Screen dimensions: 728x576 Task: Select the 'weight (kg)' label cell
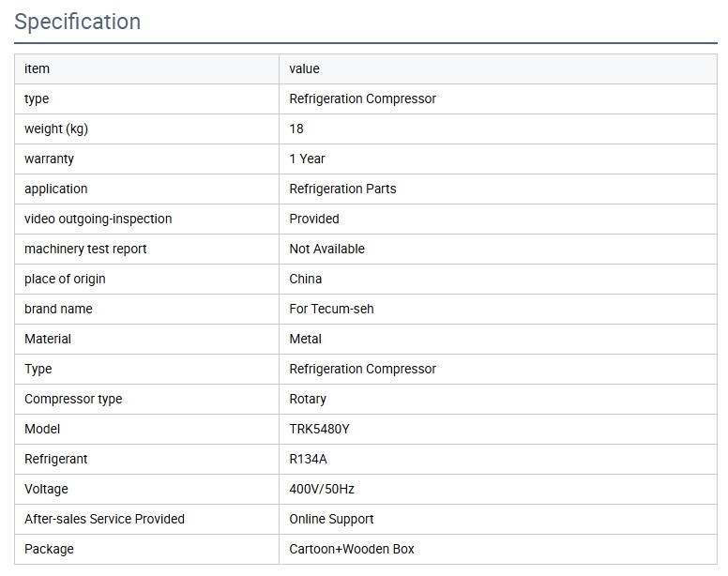pyautogui.click(x=56, y=129)
